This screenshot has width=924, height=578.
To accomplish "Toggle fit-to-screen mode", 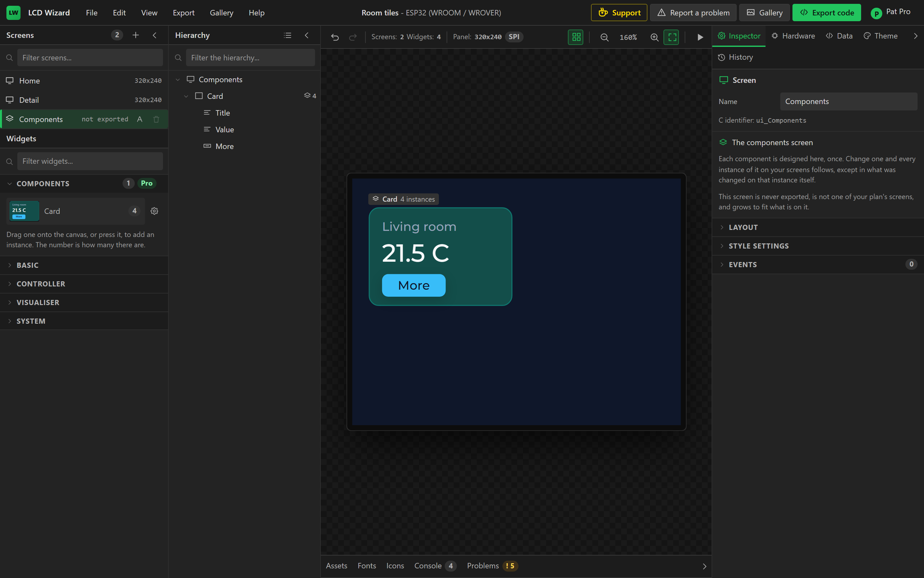I will [x=672, y=37].
